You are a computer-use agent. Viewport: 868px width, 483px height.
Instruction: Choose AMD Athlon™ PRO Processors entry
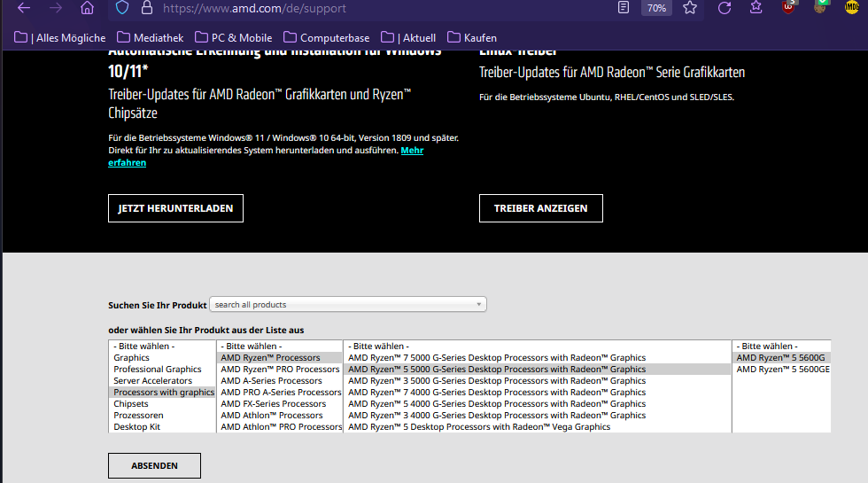280,427
